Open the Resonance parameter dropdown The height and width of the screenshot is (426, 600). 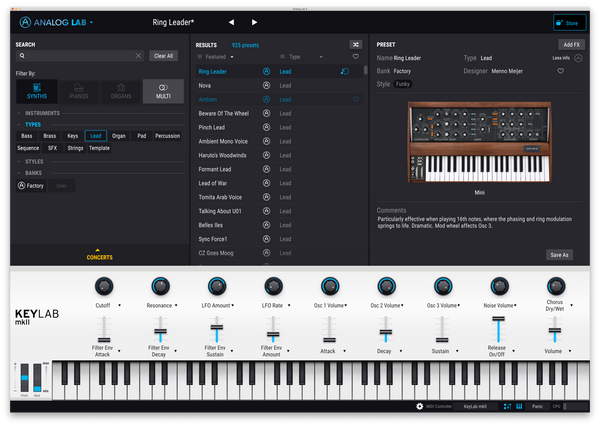point(177,304)
